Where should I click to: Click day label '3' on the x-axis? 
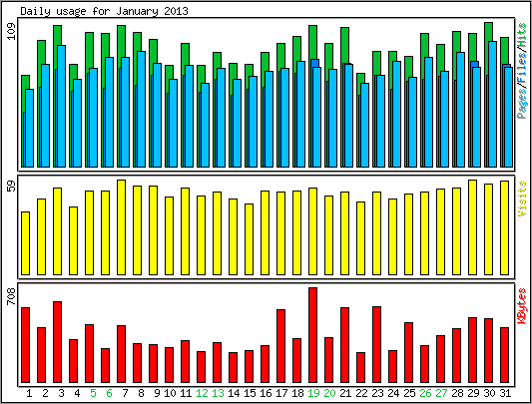point(61,393)
